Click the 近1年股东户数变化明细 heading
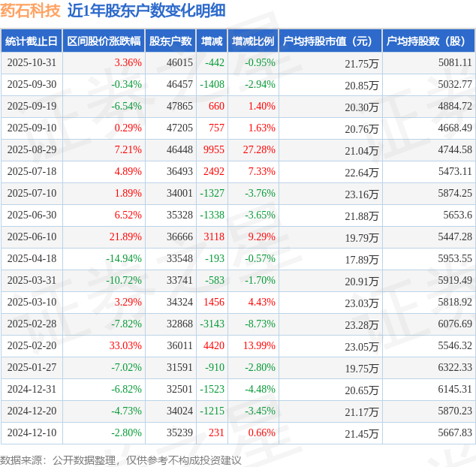The image size is (476, 467). (146, 11)
